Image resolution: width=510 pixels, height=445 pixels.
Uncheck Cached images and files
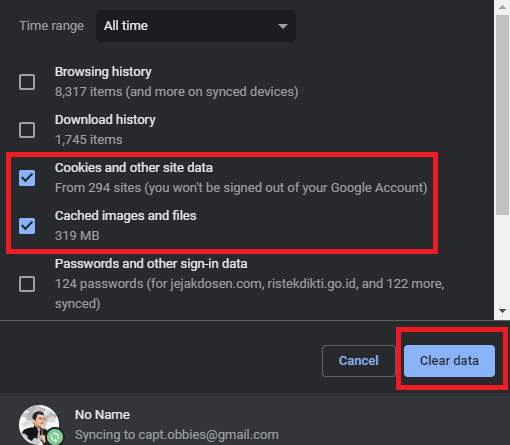click(x=27, y=226)
